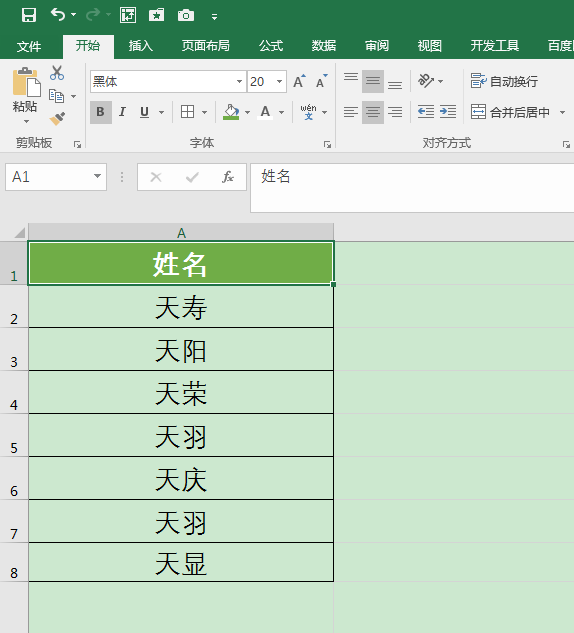The image size is (574, 633).
Task: Expand the 合并后居中 dropdown arrow
Action: tap(562, 112)
